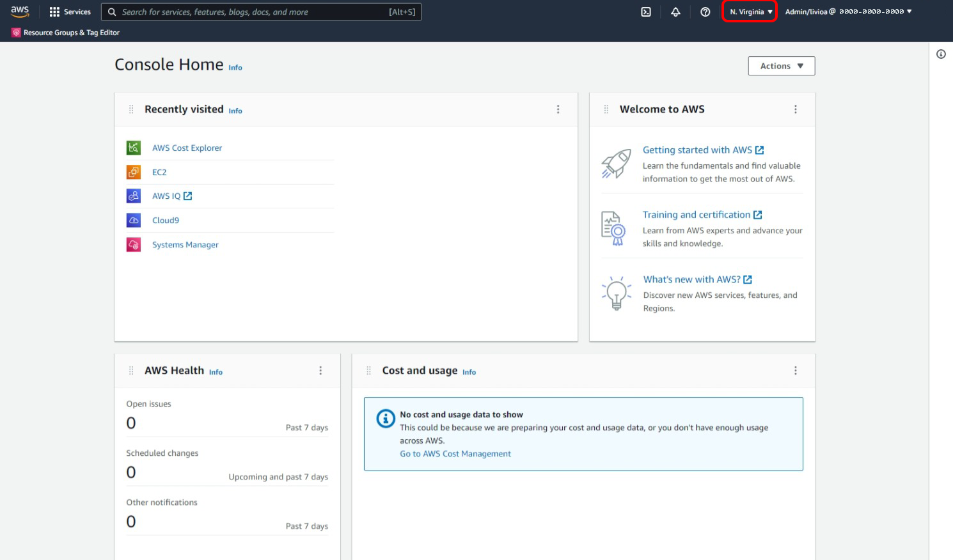The height and width of the screenshot is (560, 953).
Task: Click the AWS IQ service icon
Action: point(134,196)
